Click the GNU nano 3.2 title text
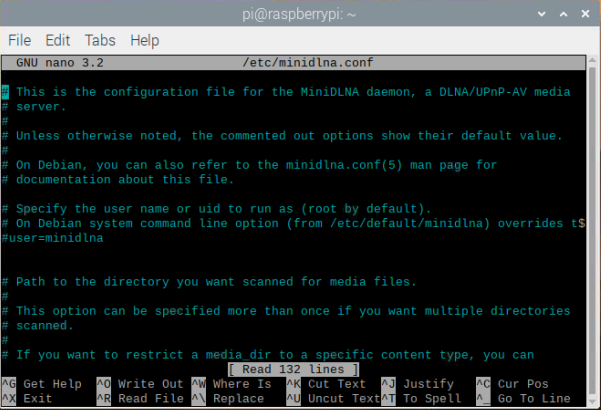This screenshot has height=410, width=601. tap(60, 62)
